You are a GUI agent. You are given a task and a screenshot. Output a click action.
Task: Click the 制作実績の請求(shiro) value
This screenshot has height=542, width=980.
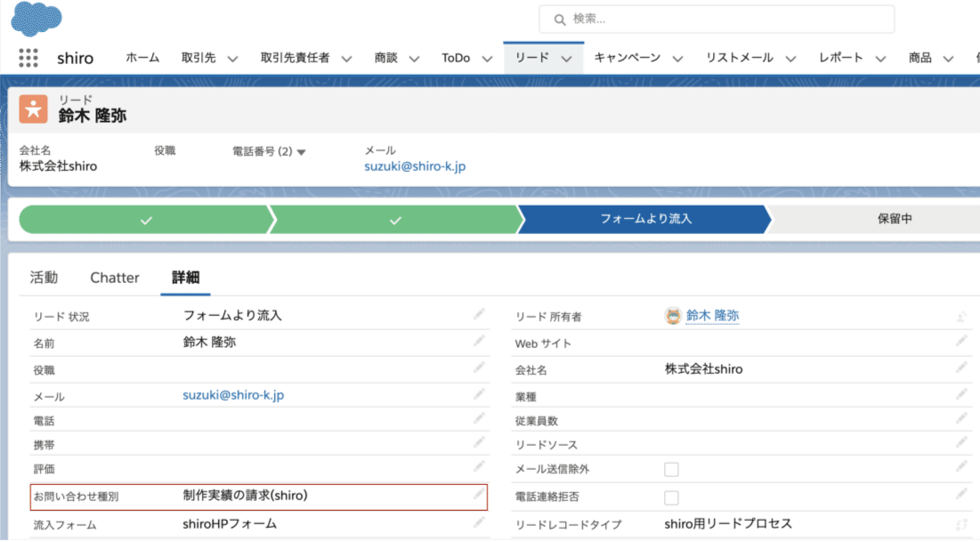pyautogui.click(x=245, y=496)
